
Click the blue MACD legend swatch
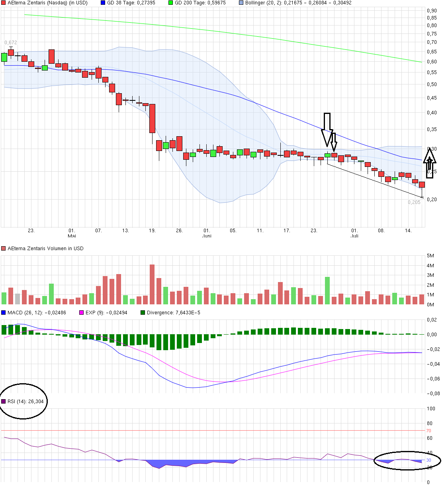pyautogui.click(x=4, y=313)
